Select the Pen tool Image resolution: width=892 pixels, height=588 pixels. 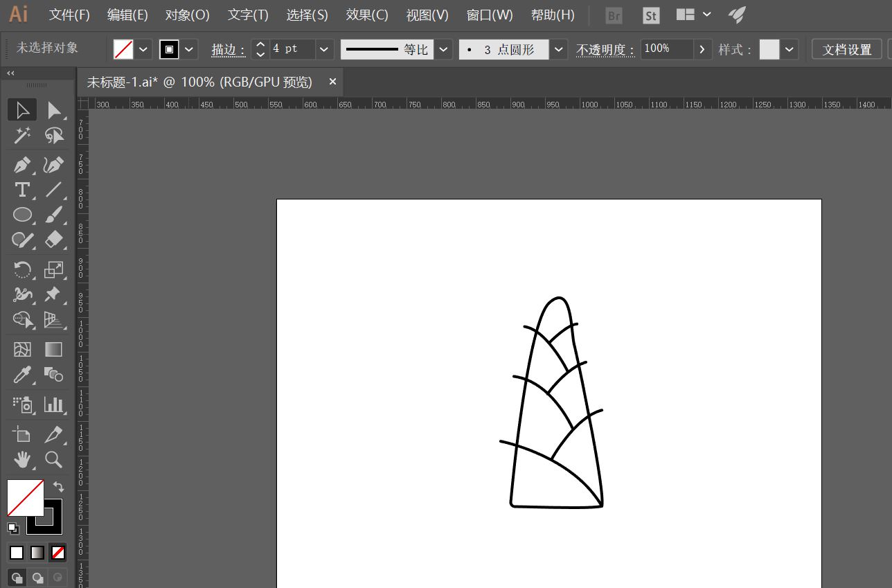click(x=22, y=165)
